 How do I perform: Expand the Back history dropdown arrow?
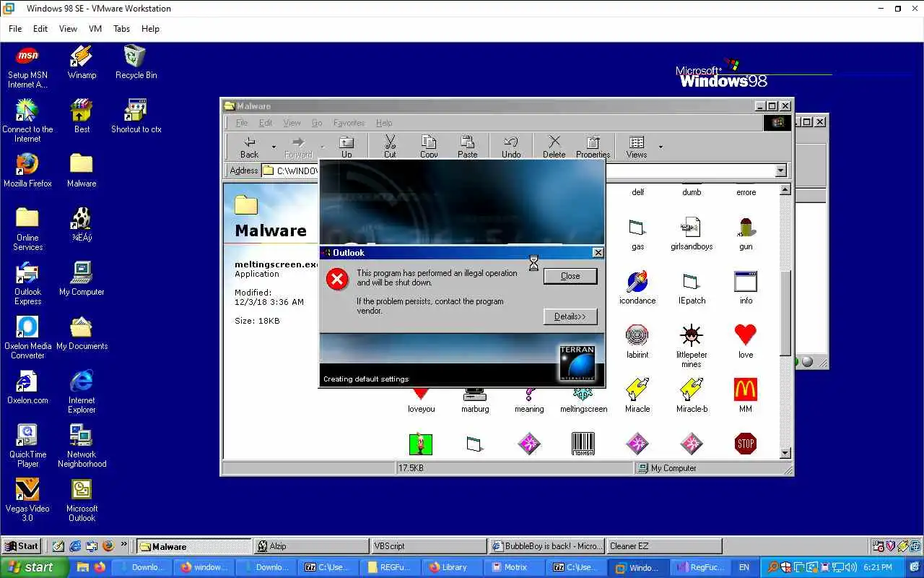coord(274,147)
